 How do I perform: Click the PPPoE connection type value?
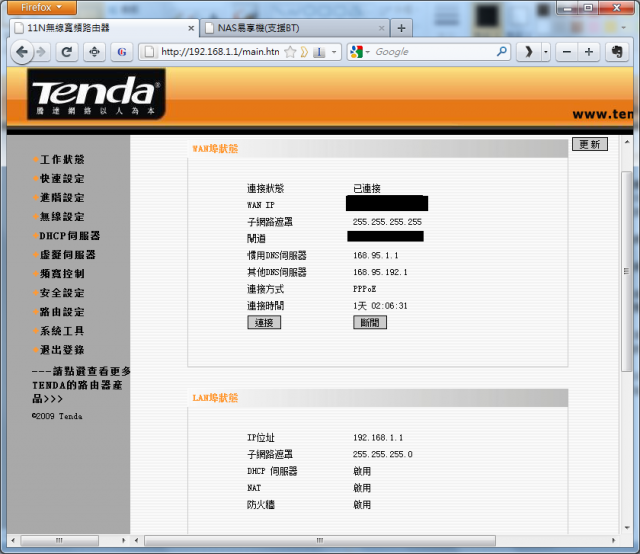364,289
